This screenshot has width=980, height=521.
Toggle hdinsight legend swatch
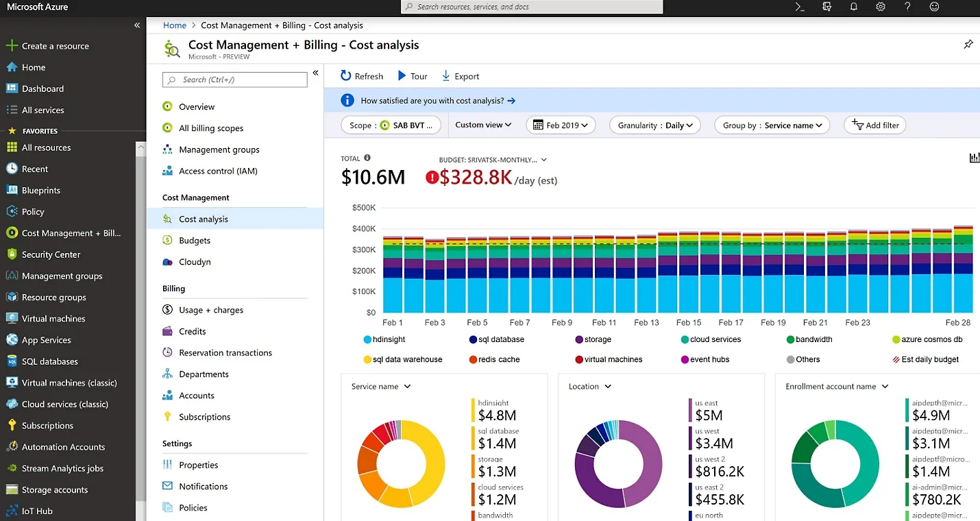(367, 339)
